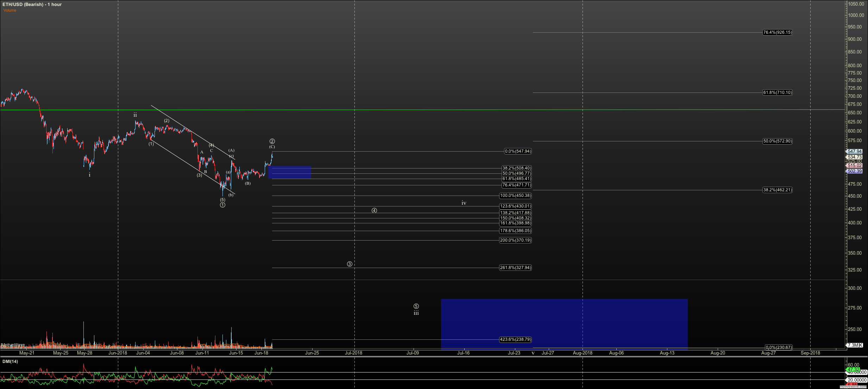Click the ETH/USD (Bearish) chart title
The image size is (868, 389).
[x=32, y=5]
